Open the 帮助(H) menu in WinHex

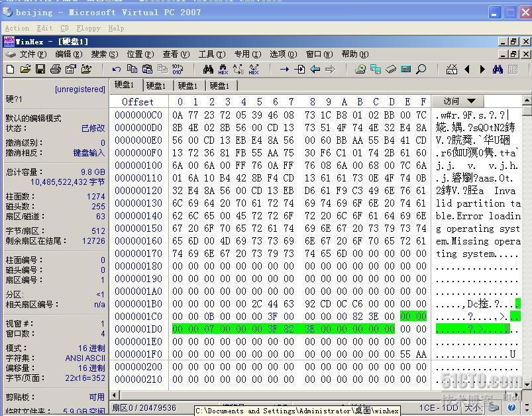pos(355,54)
